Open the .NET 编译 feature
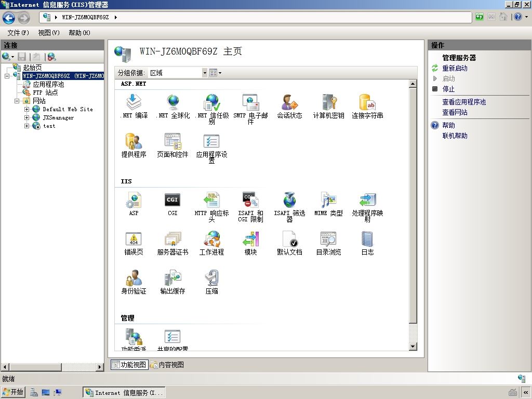 tap(134, 106)
